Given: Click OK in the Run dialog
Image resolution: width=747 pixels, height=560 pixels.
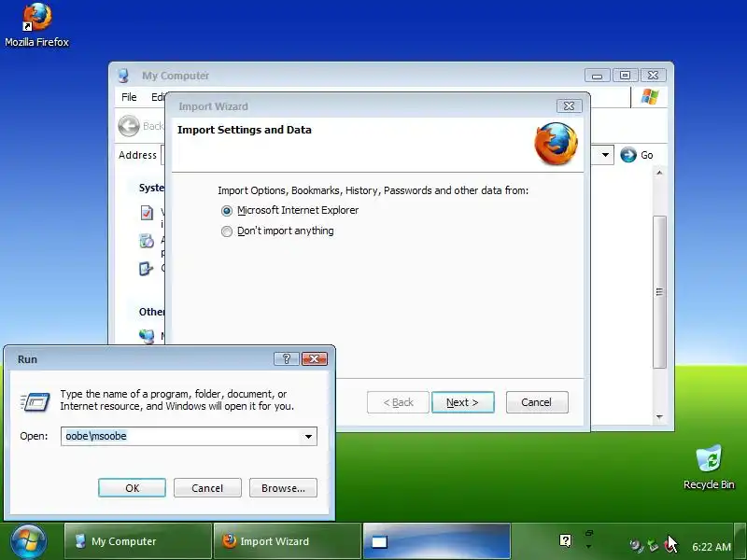Looking at the screenshot, I should [132, 488].
